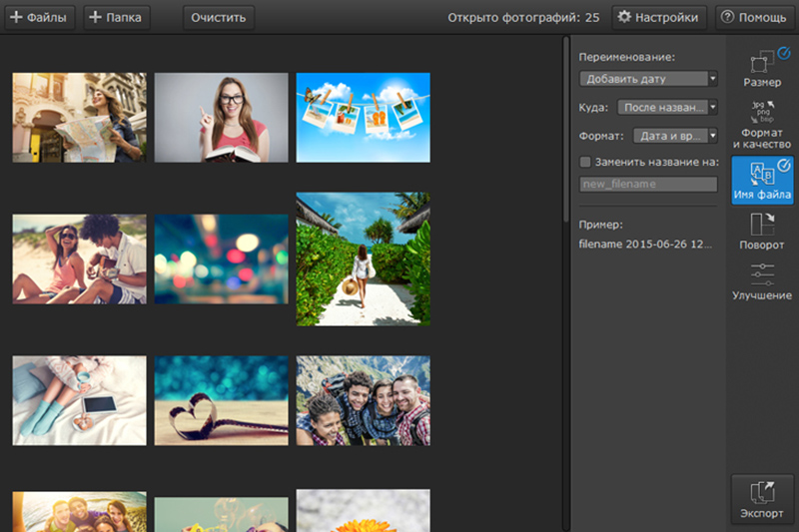Select the Имя файла rename tool
This screenshot has height=532, width=799.
point(762,181)
